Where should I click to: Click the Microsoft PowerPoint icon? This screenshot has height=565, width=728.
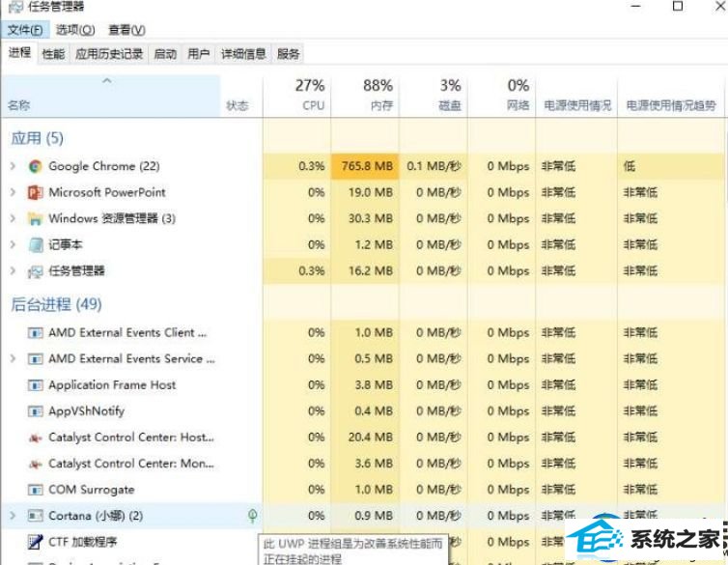pyautogui.click(x=36, y=192)
